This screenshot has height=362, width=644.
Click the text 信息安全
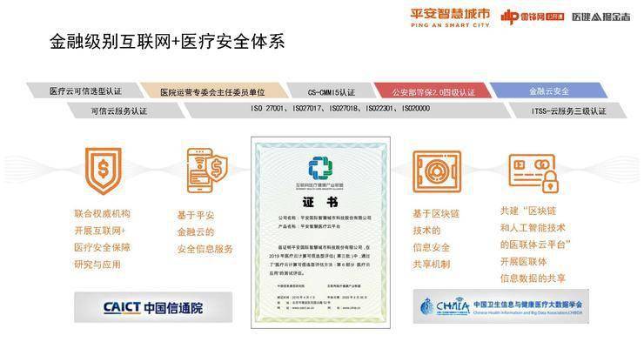coord(432,247)
